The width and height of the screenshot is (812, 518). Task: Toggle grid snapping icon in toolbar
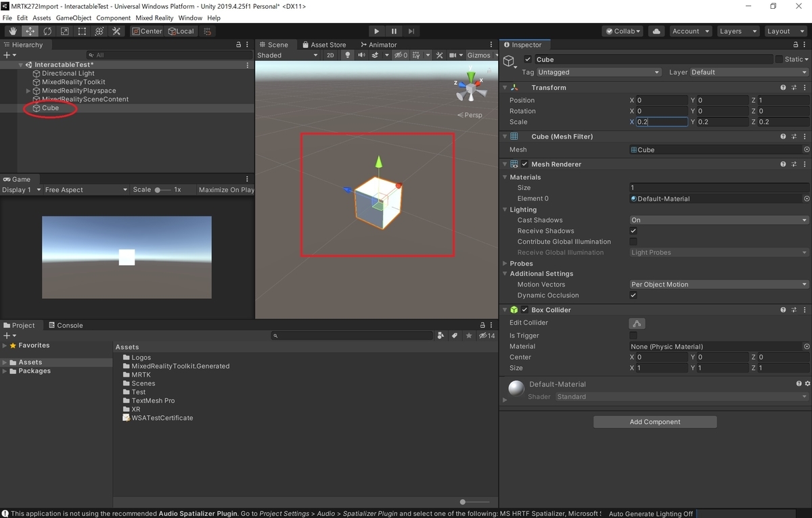coord(208,31)
